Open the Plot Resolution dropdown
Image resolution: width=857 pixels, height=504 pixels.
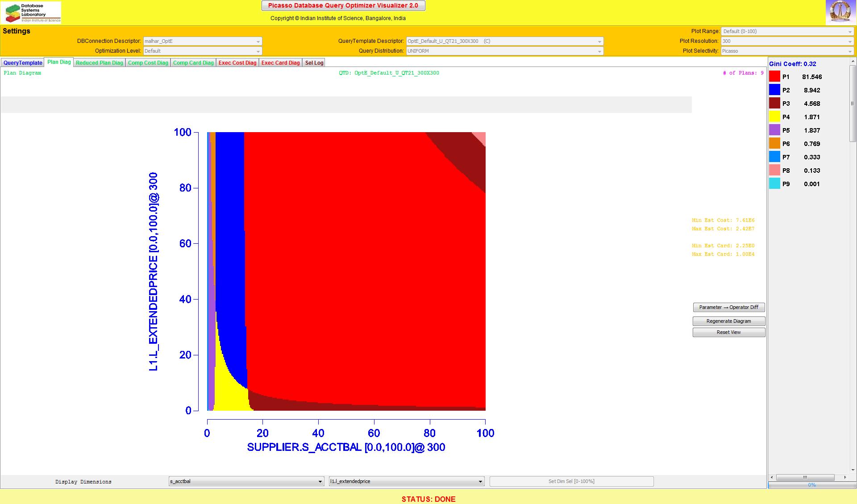787,41
